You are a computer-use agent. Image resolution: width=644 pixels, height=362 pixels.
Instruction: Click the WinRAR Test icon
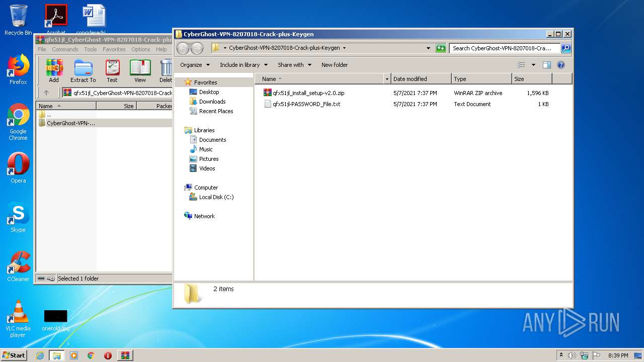point(112,70)
